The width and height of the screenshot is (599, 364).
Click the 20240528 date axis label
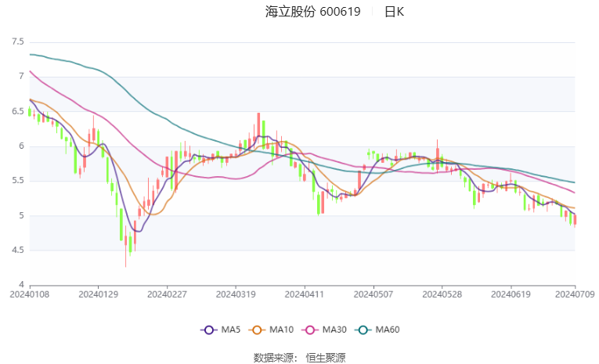point(442,294)
